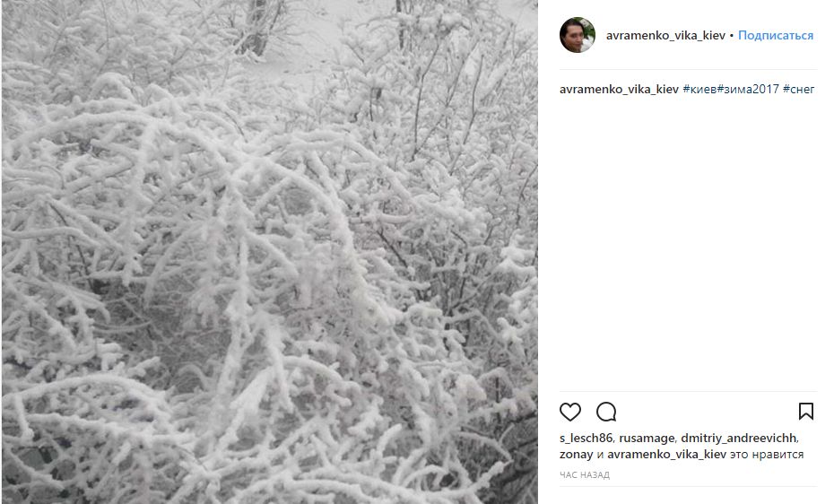Screen dimensions: 834x504
Task: Open avramenko_vika_kiev in the likes line
Action: click(x=666, y=454)
